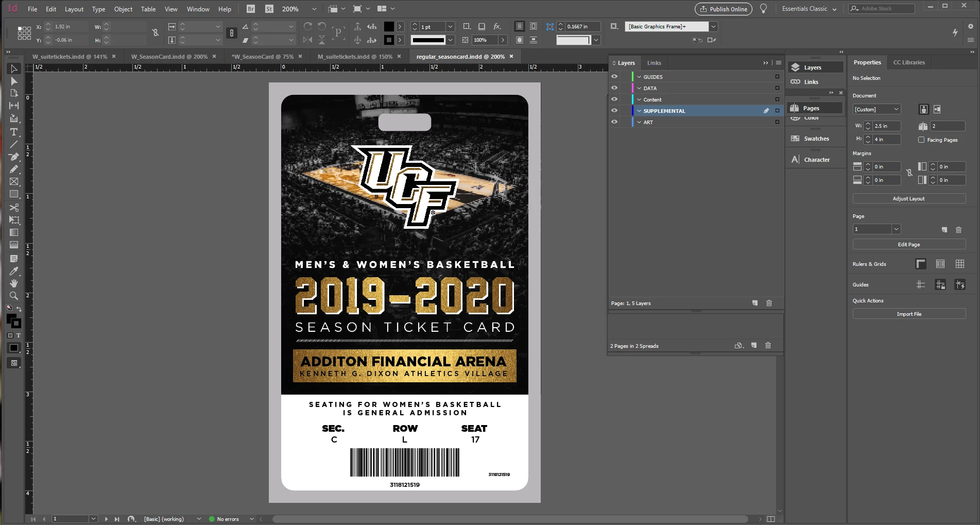Click the Publish Online button
The width and height of the screenshot is (980, 525).
[724, 9]
